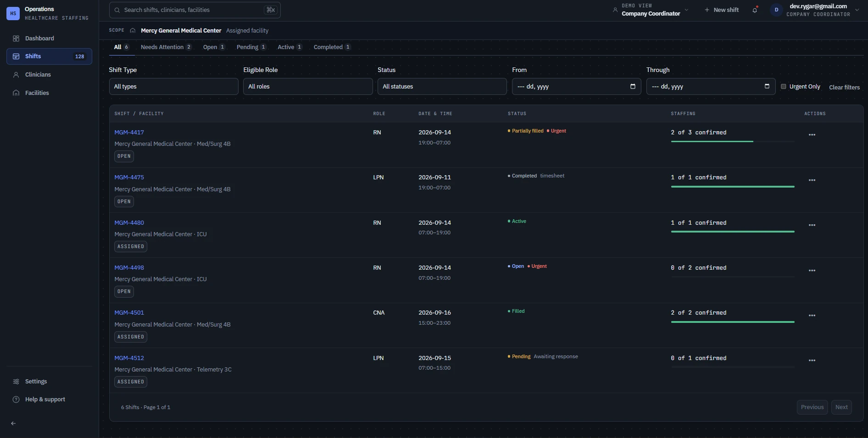868x438 pixels.
Task: Click the HS Operations logo
Action: tap(13, 13)
